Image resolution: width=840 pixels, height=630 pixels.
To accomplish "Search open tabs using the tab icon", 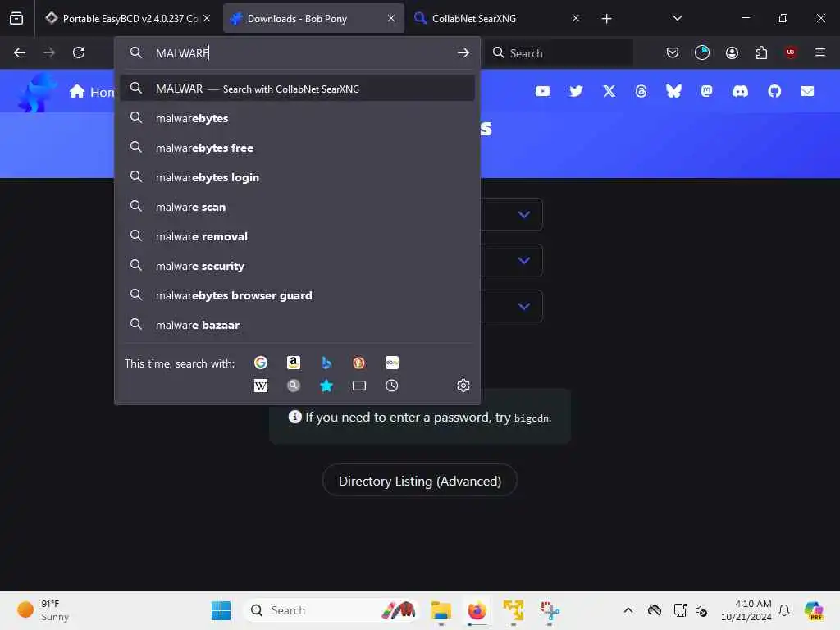I will (359, 386).
